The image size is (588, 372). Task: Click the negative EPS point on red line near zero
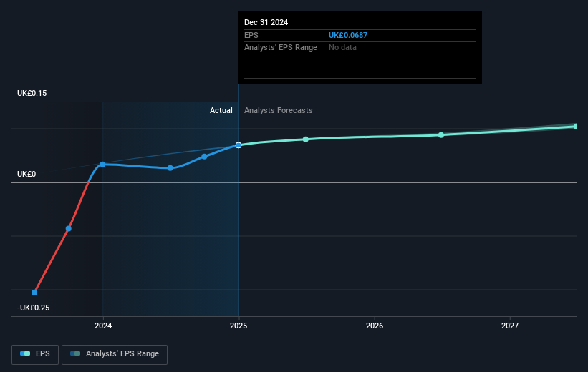tap(69, 228)
